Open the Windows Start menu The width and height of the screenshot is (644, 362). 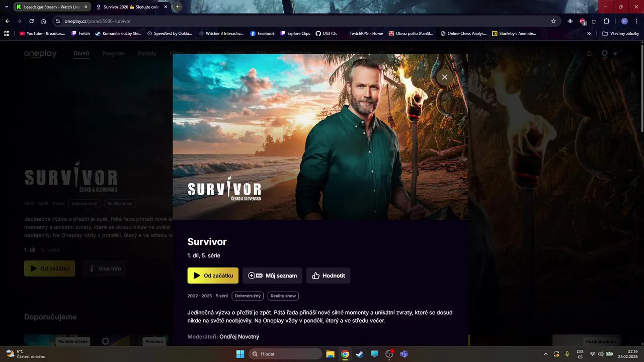coord(240,354)
